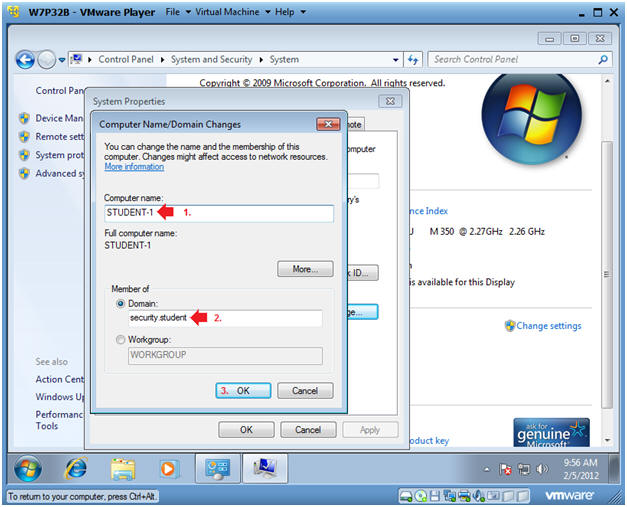The image size is (627, 507).
Task: Open the Remote settings link
Action: (x=60, y=137)
